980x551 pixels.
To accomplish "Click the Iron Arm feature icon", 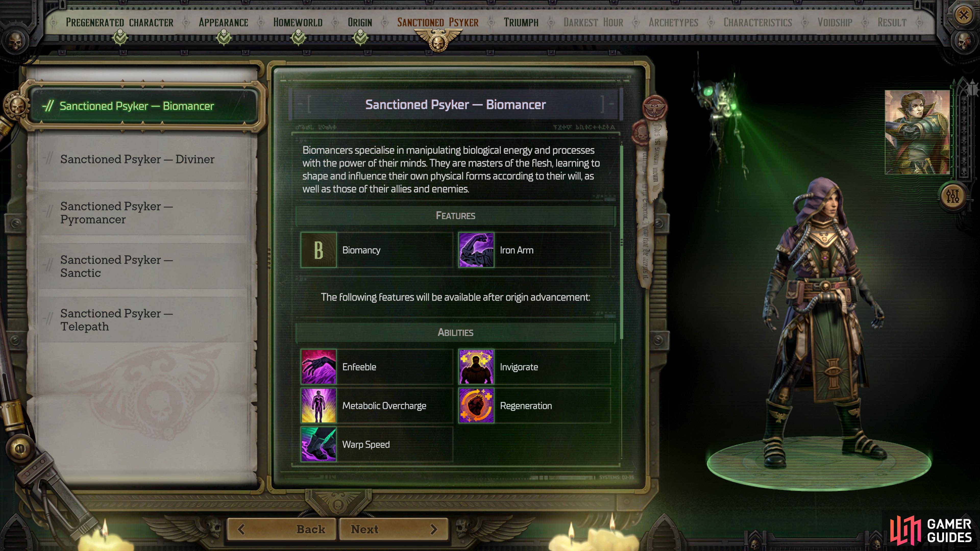I will [476, 250].
